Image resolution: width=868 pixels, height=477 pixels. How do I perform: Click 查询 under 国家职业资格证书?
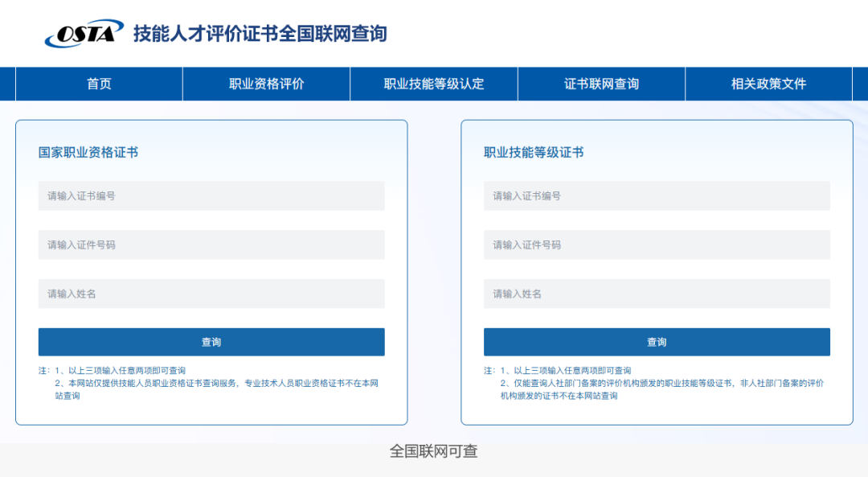click(x=211, y=342)
